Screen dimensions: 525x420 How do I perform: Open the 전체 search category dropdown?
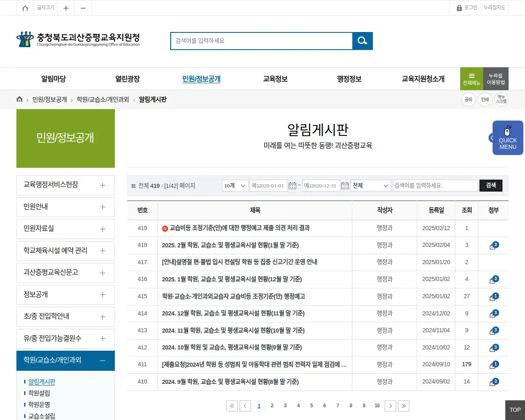[371, 186]
